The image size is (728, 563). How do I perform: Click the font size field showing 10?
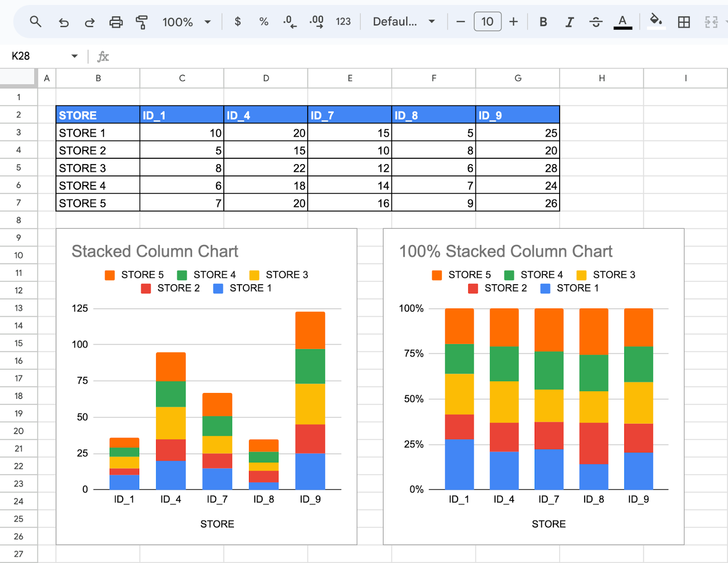(487, 21)
